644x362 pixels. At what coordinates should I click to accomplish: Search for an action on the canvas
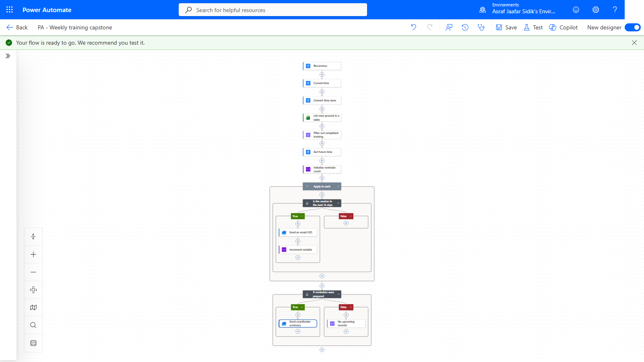tap(33, 325)
